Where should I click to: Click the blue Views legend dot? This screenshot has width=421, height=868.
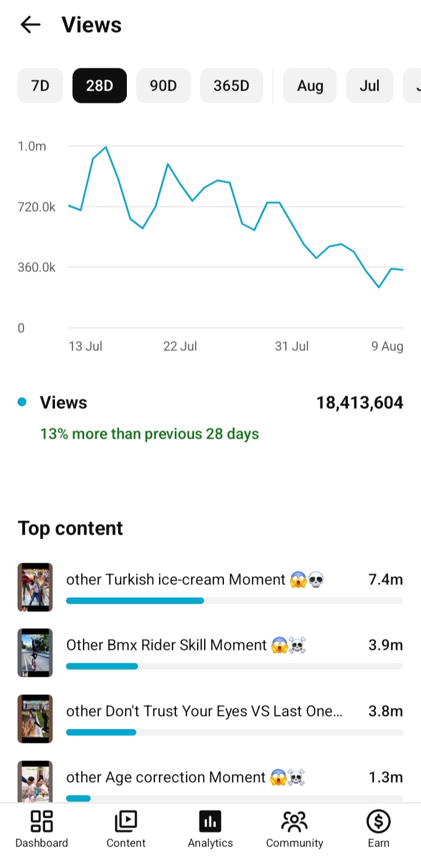tap(22, 402)
